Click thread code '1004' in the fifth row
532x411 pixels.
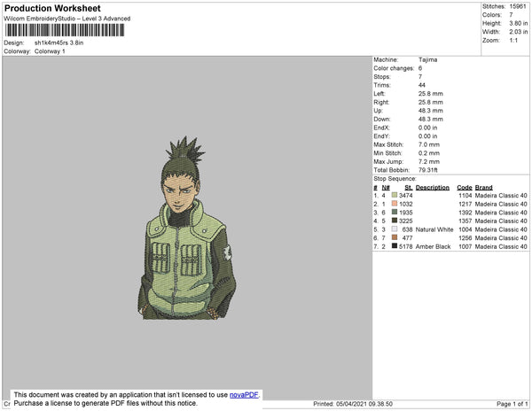465,229
